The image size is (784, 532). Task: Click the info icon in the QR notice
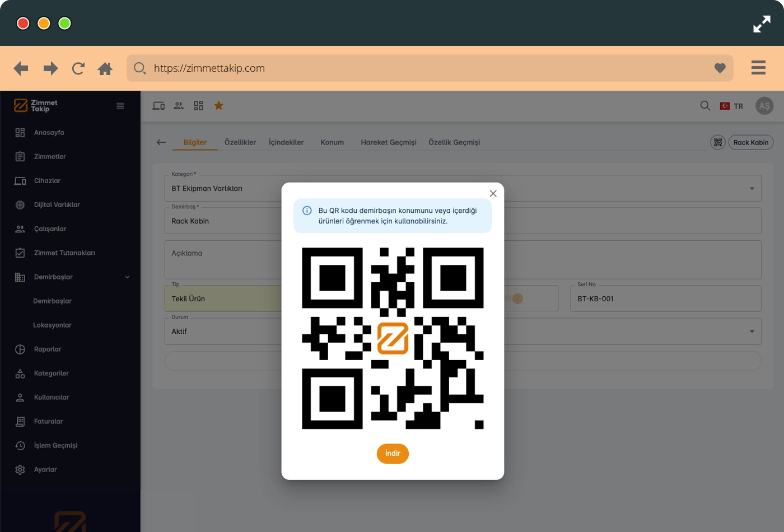pyautogui.click(x=307, y=211)
